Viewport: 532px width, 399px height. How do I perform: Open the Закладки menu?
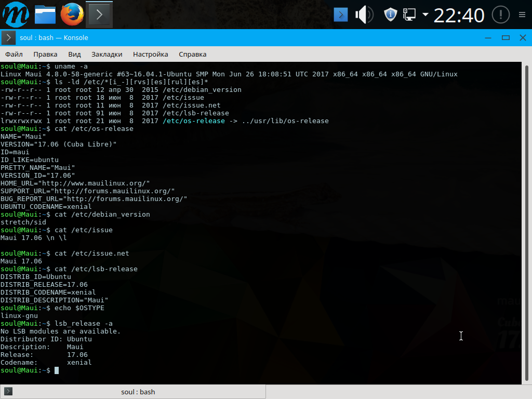[107, 54]
